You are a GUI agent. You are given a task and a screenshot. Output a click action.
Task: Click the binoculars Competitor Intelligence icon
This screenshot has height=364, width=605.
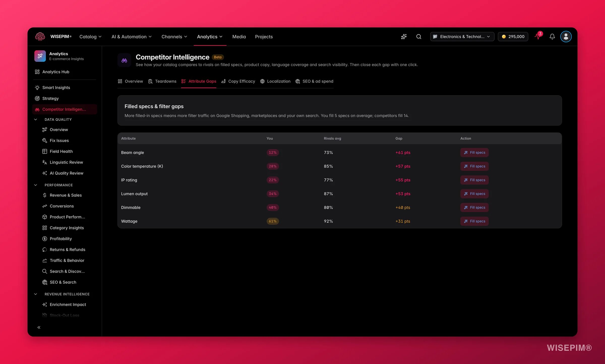pyautogui.click(x=124, y=60)
